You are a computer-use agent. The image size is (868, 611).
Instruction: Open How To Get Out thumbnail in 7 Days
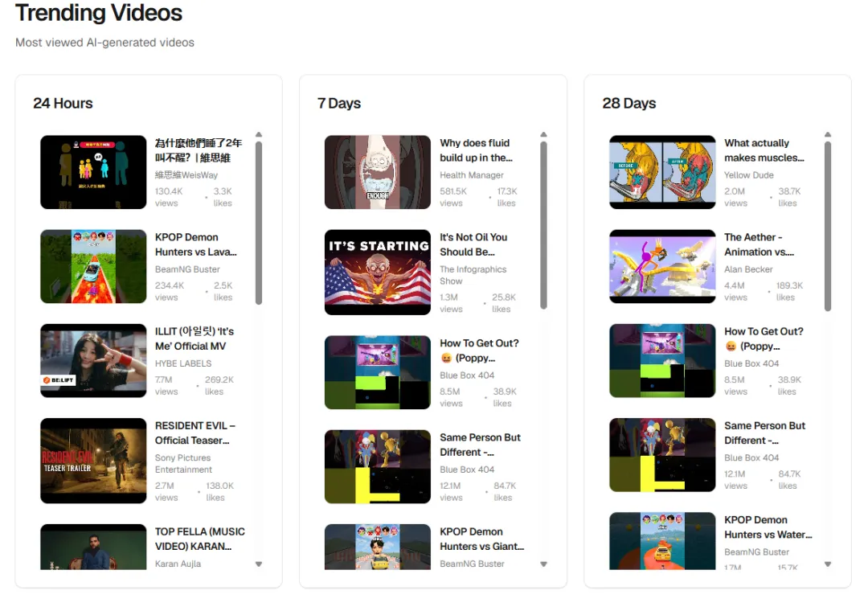pos(378,372)
